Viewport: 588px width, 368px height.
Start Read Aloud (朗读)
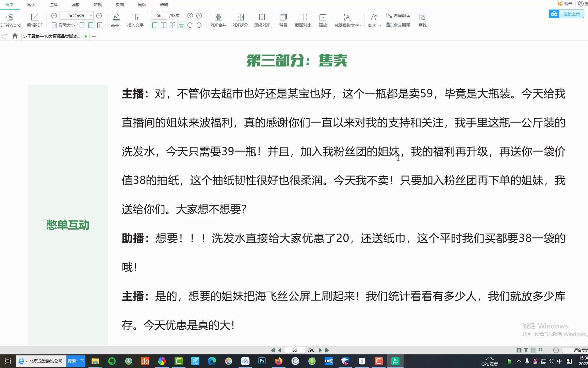point(373,20)
